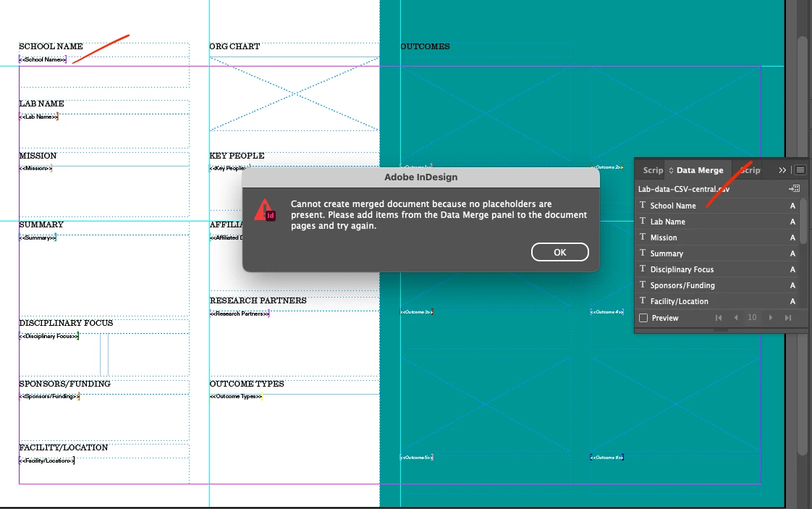
Task: Click the <<Outcome 6>> placeholder
Action: (x=607, y=457)
